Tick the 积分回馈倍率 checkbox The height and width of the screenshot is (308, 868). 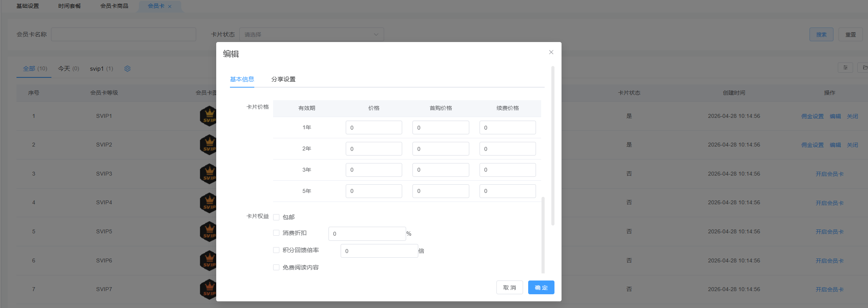[x=276, y=250]
